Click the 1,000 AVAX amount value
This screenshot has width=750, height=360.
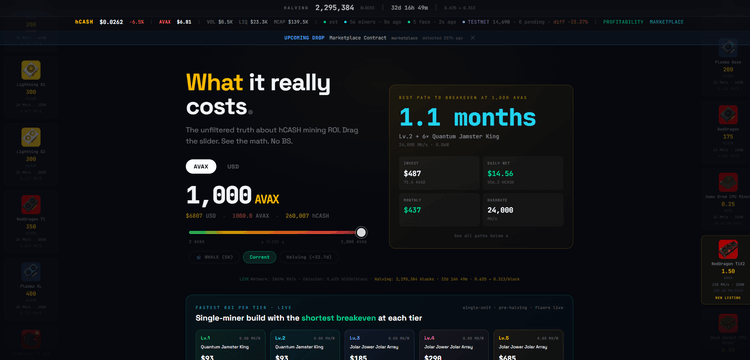232,196
